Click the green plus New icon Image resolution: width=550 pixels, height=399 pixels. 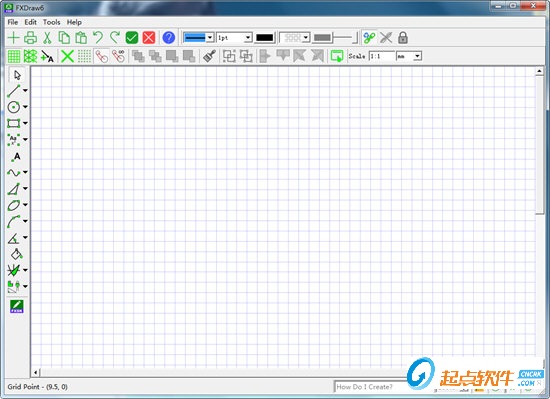click(13, 38)
